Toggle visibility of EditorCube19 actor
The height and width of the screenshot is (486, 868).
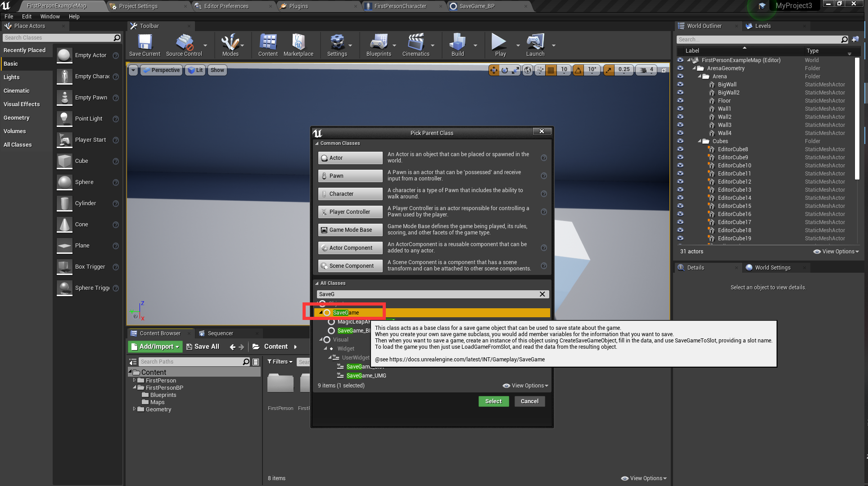point(680,238)
